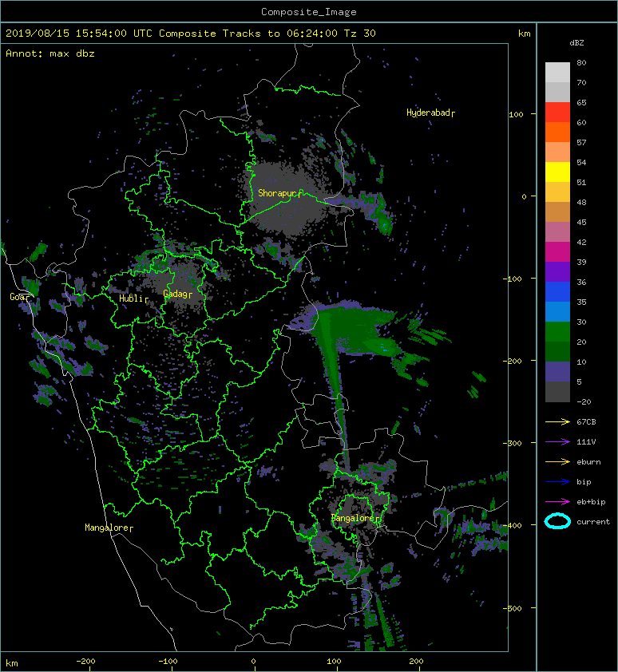Select the dark green 20 dBZ swatch
The height and width of the screenshot is (672, 618).
tap(557, 351)
